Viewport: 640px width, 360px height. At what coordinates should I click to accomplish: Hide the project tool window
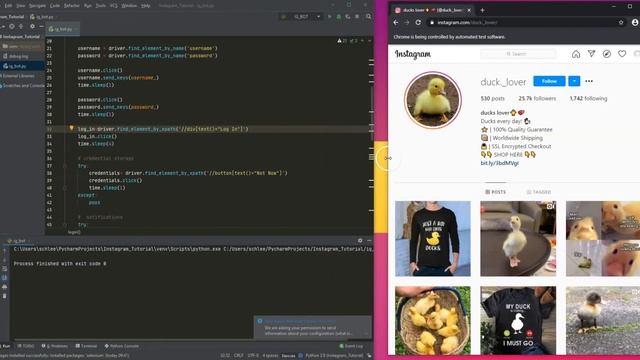click(41, 26)
